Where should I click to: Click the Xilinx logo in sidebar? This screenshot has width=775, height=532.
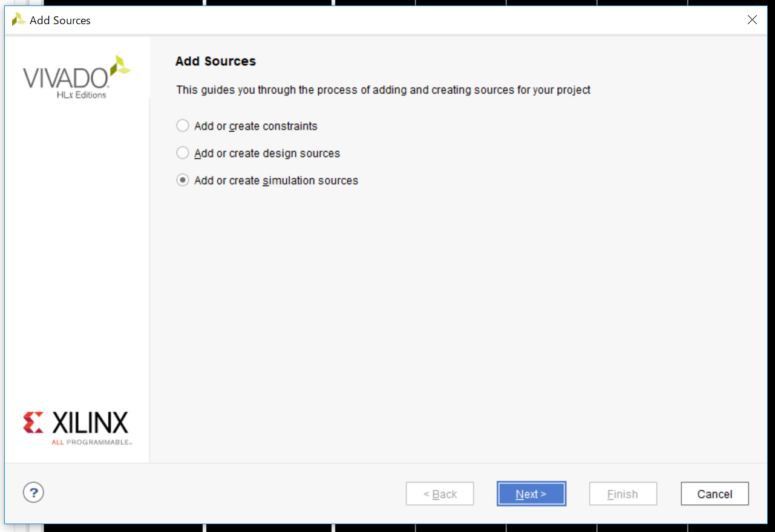(77, 427)
